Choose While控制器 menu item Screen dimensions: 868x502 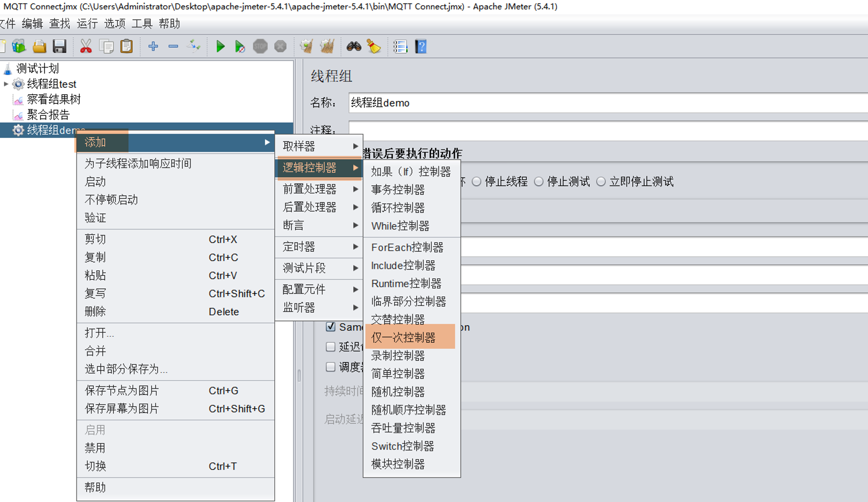coord(411,226)
